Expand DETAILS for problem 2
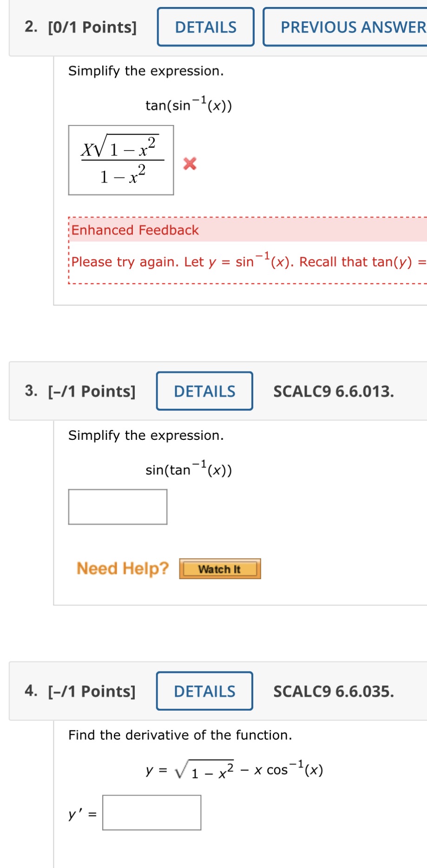Screen dimensions: 427x868 (x=205, y=27)
